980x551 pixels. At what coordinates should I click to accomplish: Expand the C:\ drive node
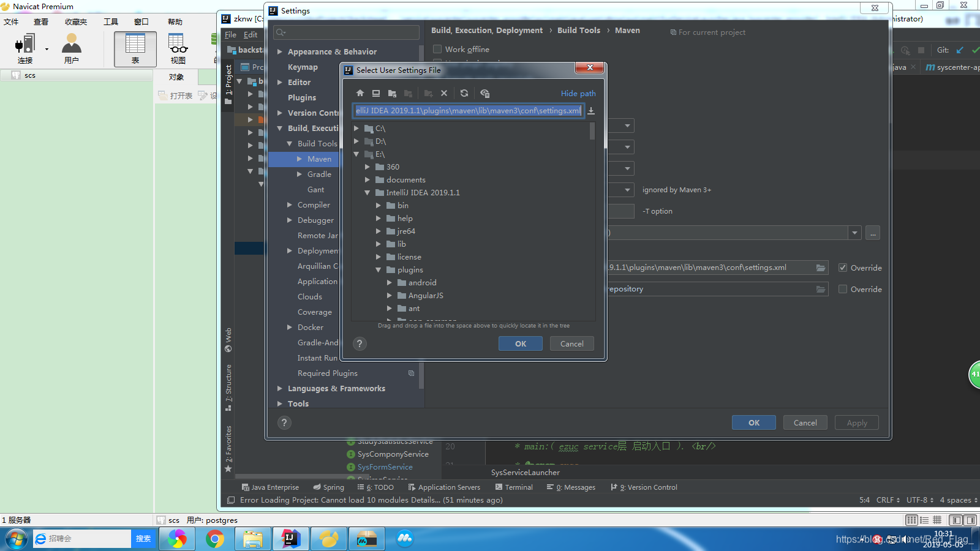click(356, 129)
